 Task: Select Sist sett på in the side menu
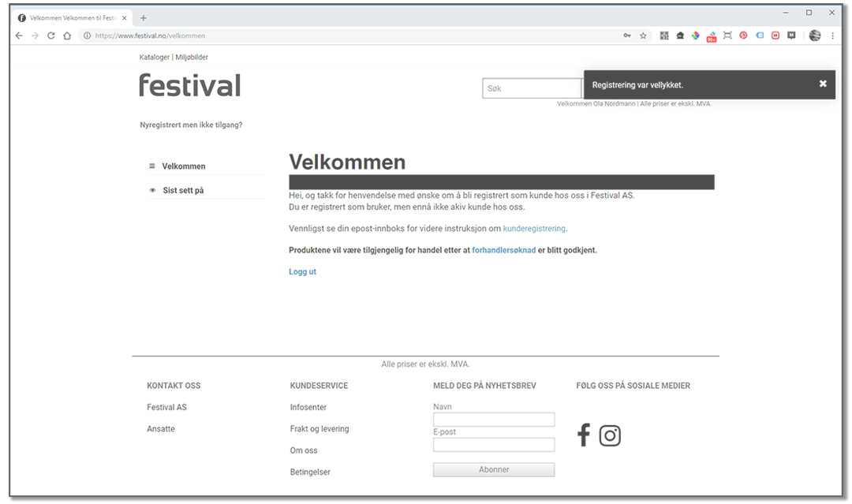(183, 190)
